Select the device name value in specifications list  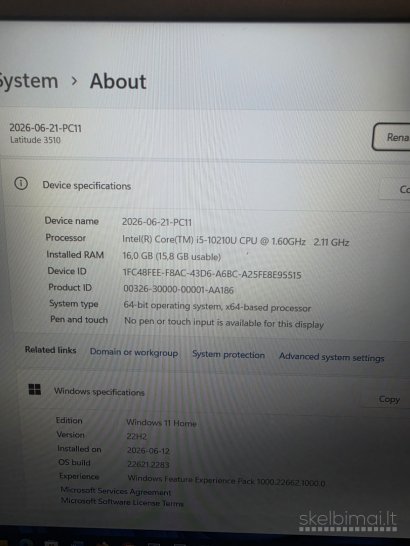click(157, 222)
